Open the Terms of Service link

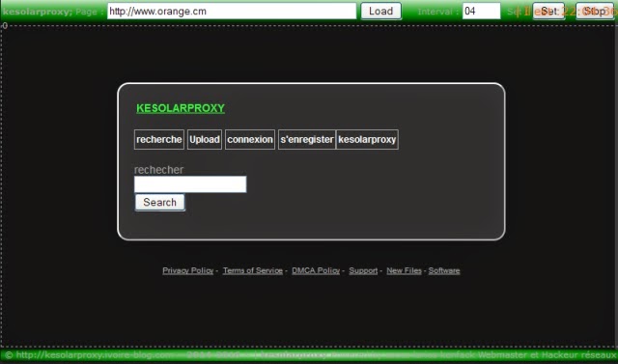pyautogui.click(x=253, y=270)
